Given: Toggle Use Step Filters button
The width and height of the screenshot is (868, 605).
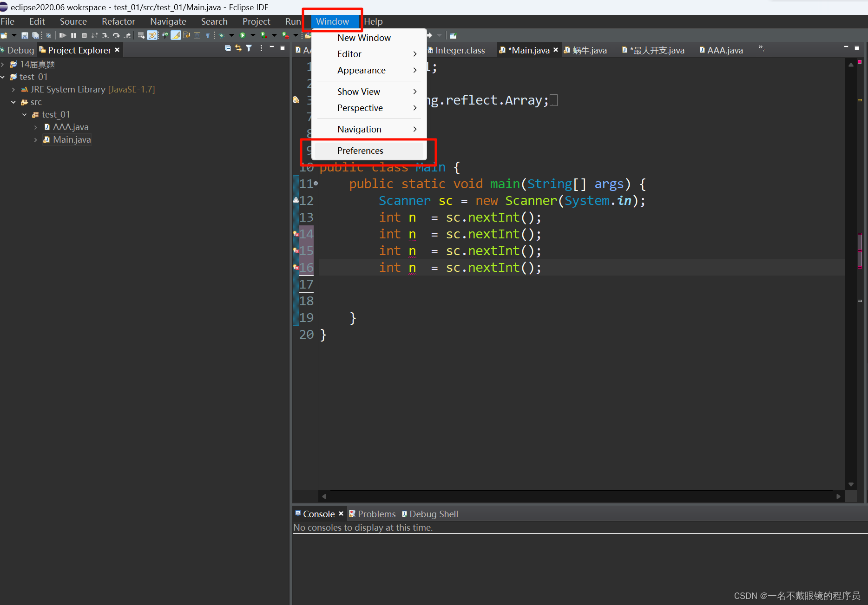Looking at the screenshot, I should click(x=152, y=35).
